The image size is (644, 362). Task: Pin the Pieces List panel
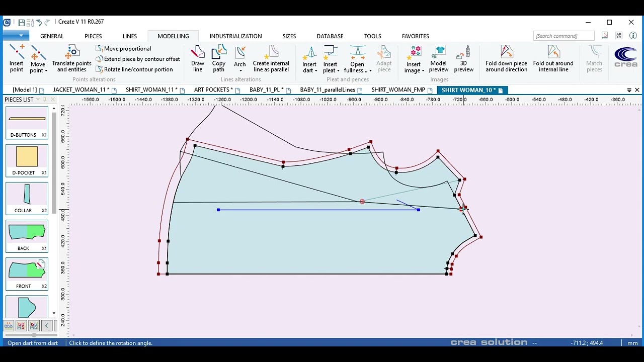[x=45, y=100]
